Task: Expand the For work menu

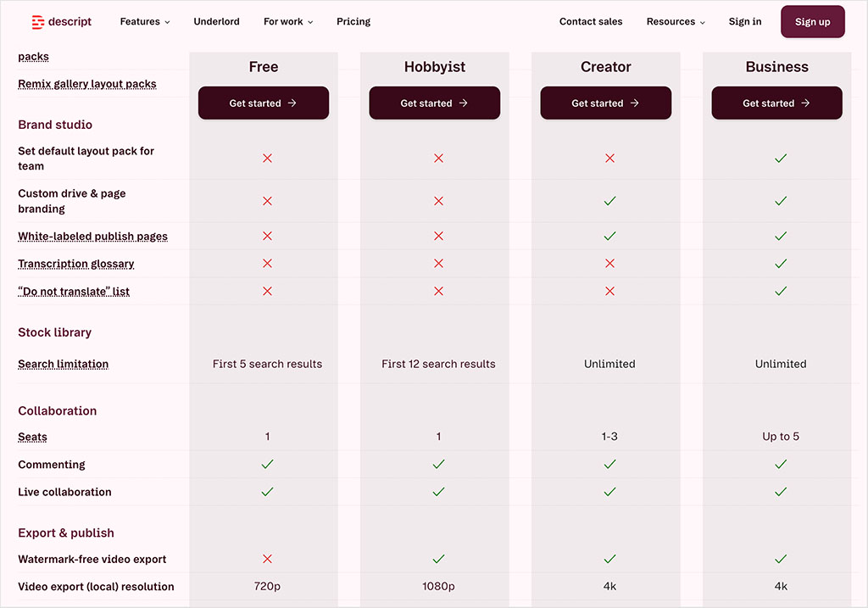Action: click(287, 21)
